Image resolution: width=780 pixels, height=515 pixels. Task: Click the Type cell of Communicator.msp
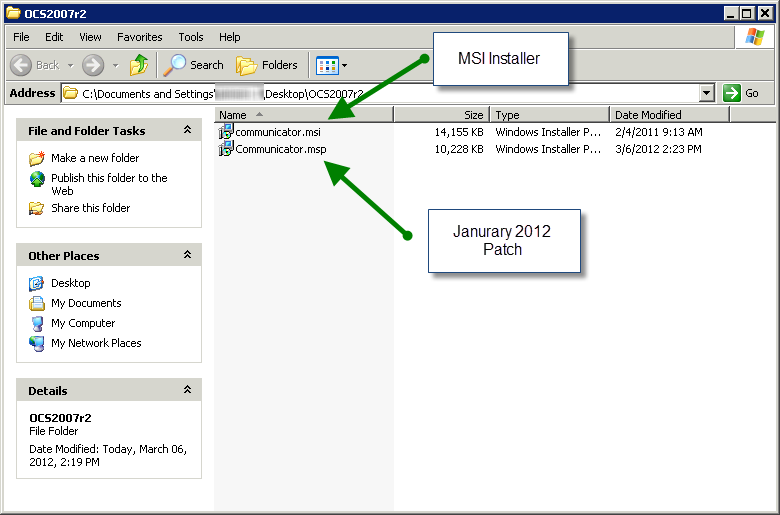click(x=548, y=149)
